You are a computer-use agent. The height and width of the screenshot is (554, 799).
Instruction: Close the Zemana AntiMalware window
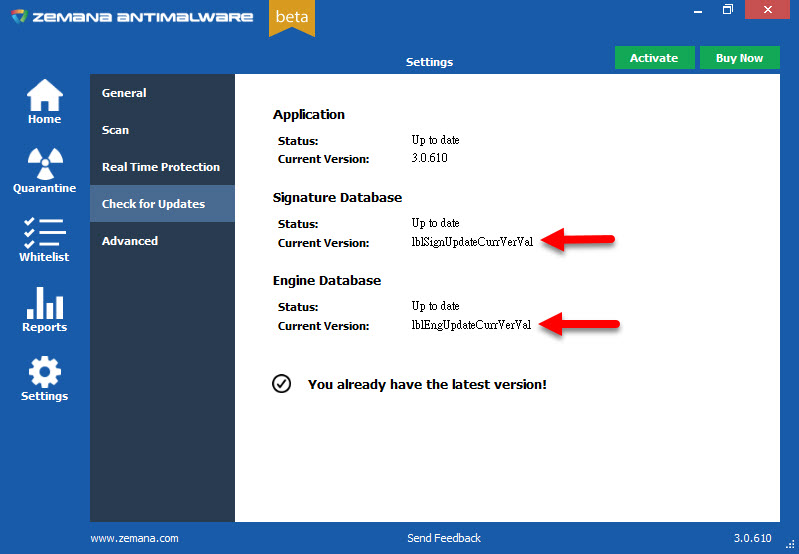tap(767, 10)
